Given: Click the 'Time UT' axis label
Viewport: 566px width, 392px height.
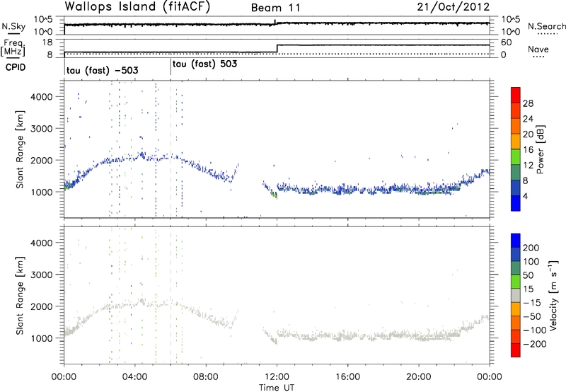Looking at the screenshot, I should click(277, 388).
